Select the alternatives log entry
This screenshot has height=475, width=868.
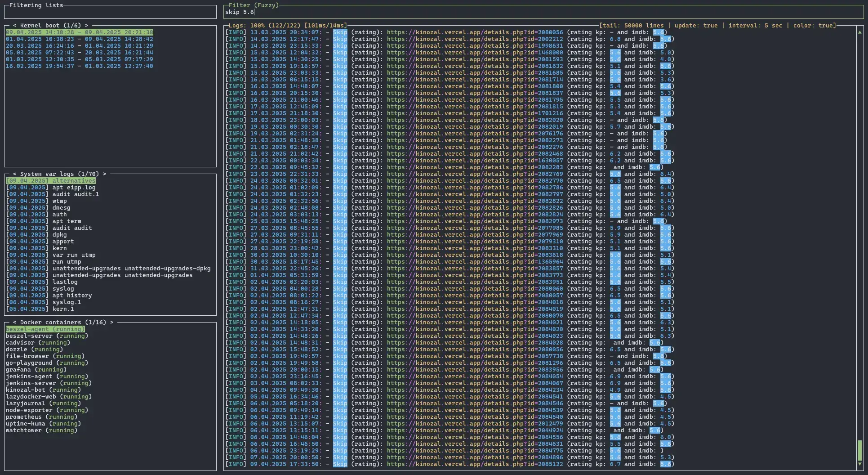point(51,181)
